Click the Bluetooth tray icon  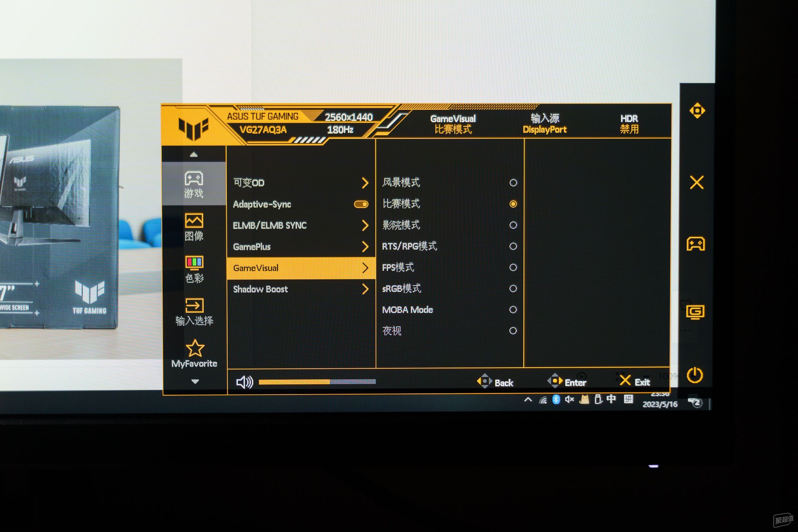pos(556,399)
